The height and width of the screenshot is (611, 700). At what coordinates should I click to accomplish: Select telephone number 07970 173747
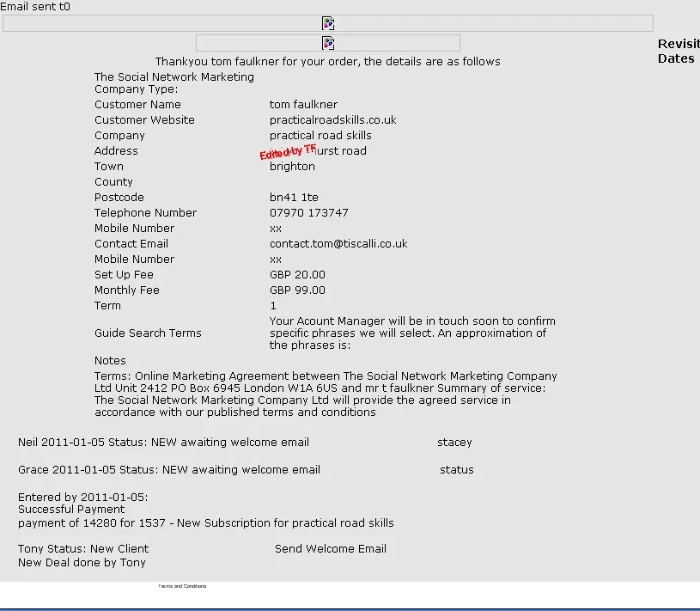coord(309,213)
